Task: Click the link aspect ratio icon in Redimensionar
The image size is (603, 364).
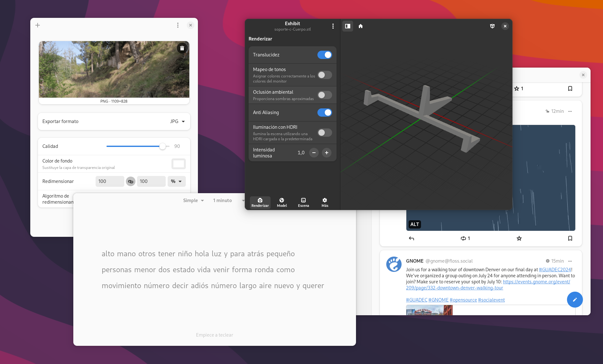Action: [130, 181]
